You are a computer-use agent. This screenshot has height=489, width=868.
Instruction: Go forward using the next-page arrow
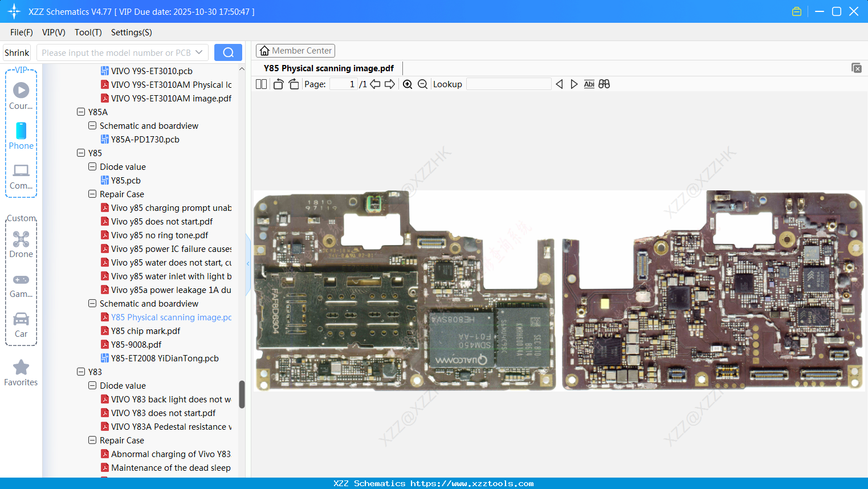tap(389, 84)
